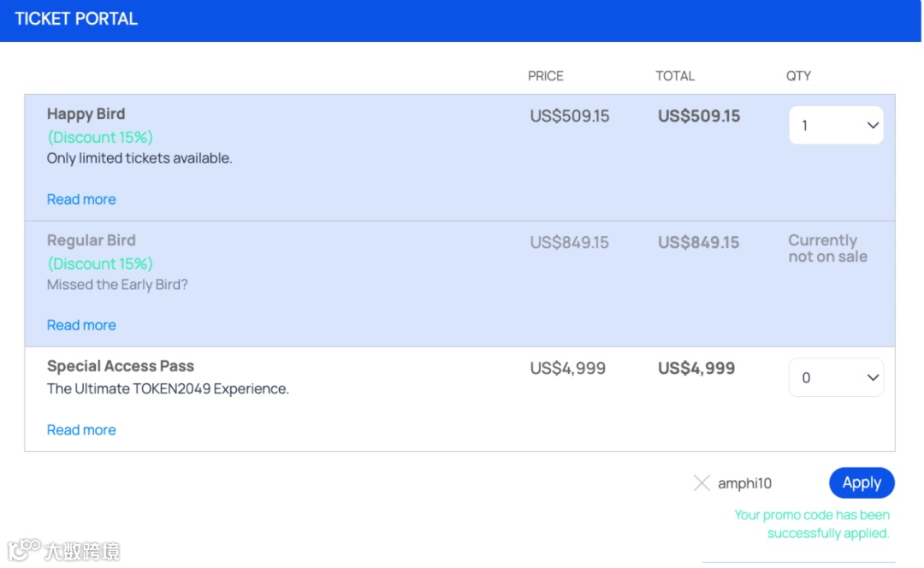Read more about Happy Bird ticket
The image size is (924, 568).
81,199
